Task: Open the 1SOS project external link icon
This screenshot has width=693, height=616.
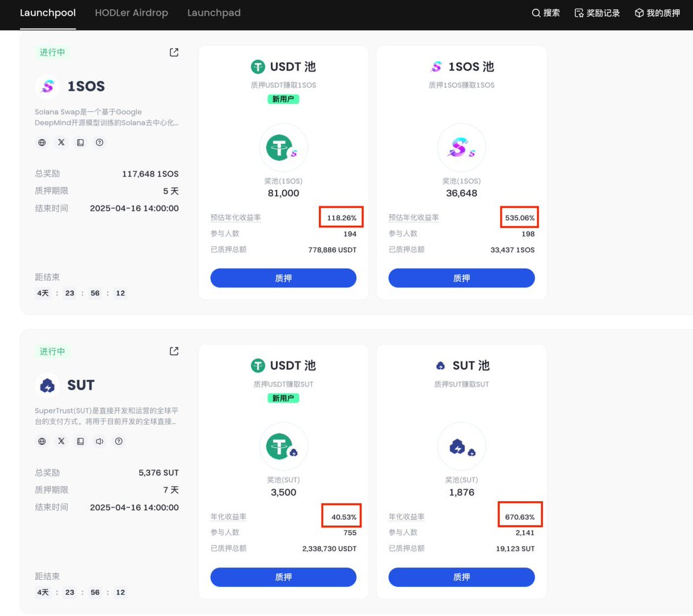Action: [174, 53]
